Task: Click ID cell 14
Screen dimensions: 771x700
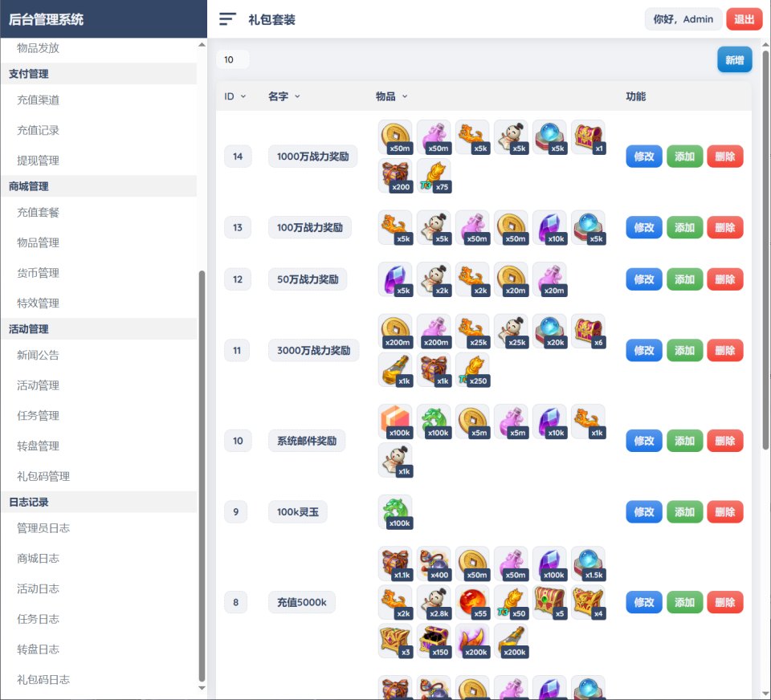Action: (x=238, y=157)
